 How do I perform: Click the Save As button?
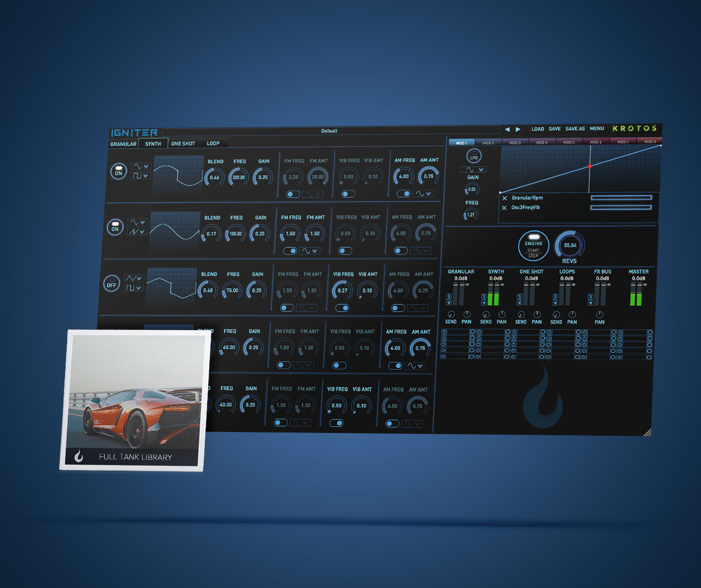click(575, 129)
